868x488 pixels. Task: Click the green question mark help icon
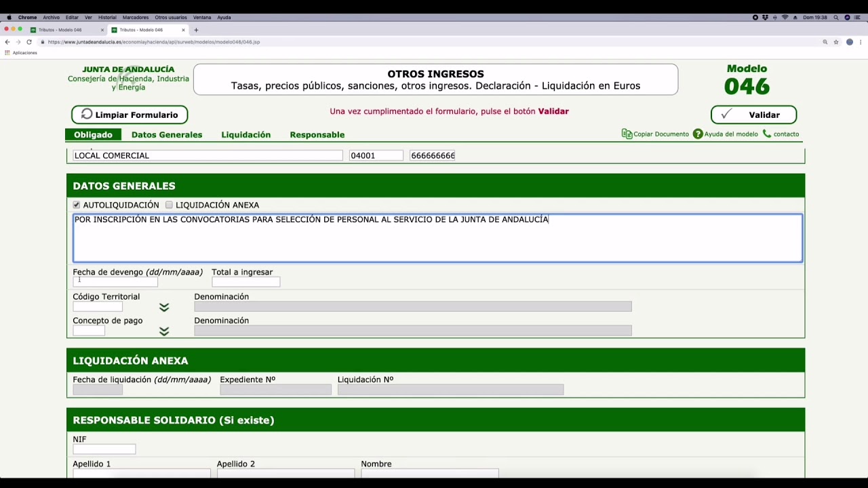click(698, 134)
